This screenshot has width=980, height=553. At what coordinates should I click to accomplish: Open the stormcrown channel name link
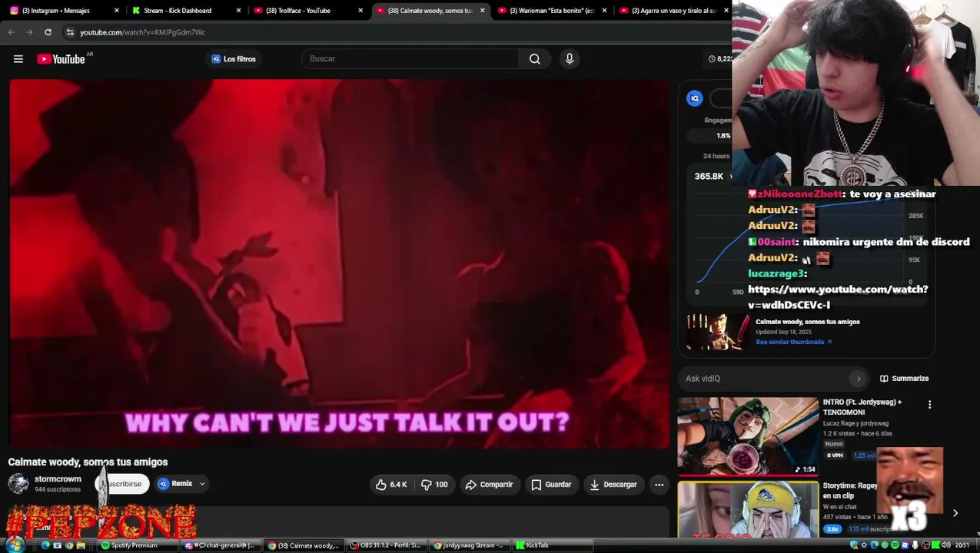click(58, 479)
